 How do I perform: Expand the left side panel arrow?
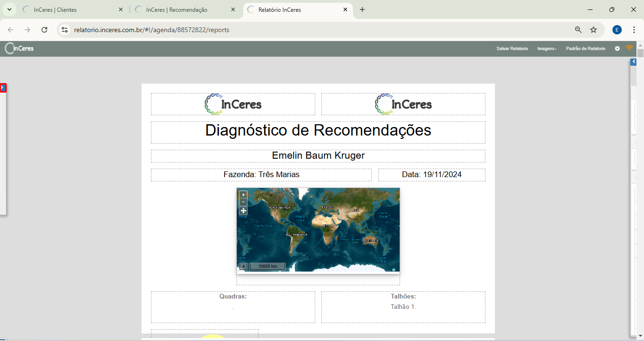click(x=2, y=88)
